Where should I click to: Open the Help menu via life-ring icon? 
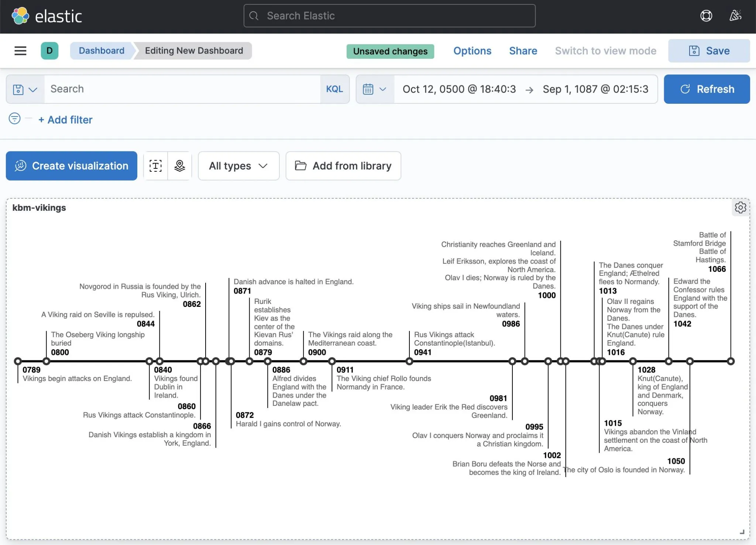(706, 16)
